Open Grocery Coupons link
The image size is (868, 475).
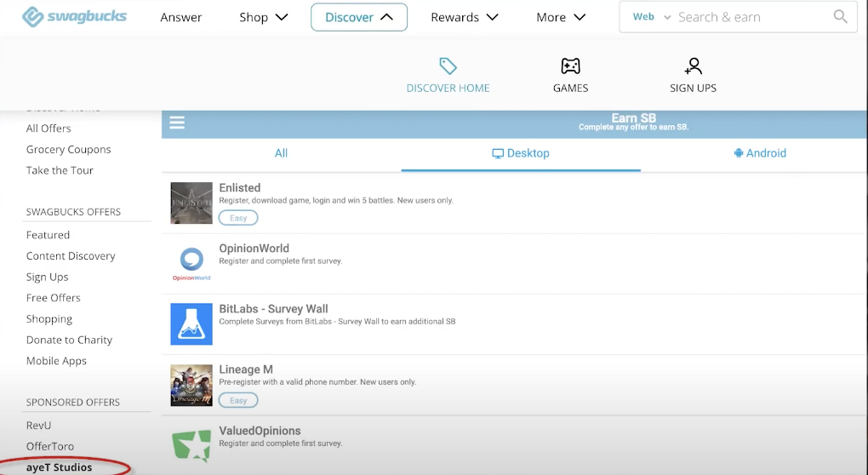pos(69,150)
